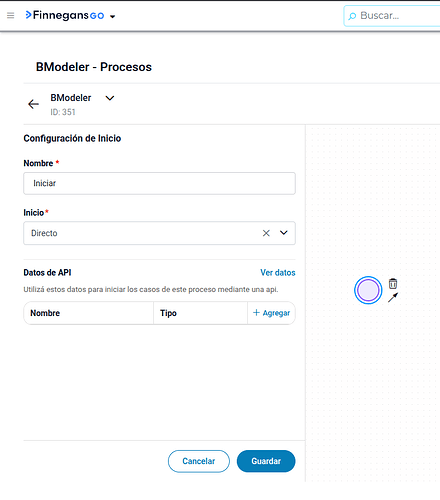Add an API data row with Agregar
This screenshot has height=500, width=440.
click(x=271, y=313)
